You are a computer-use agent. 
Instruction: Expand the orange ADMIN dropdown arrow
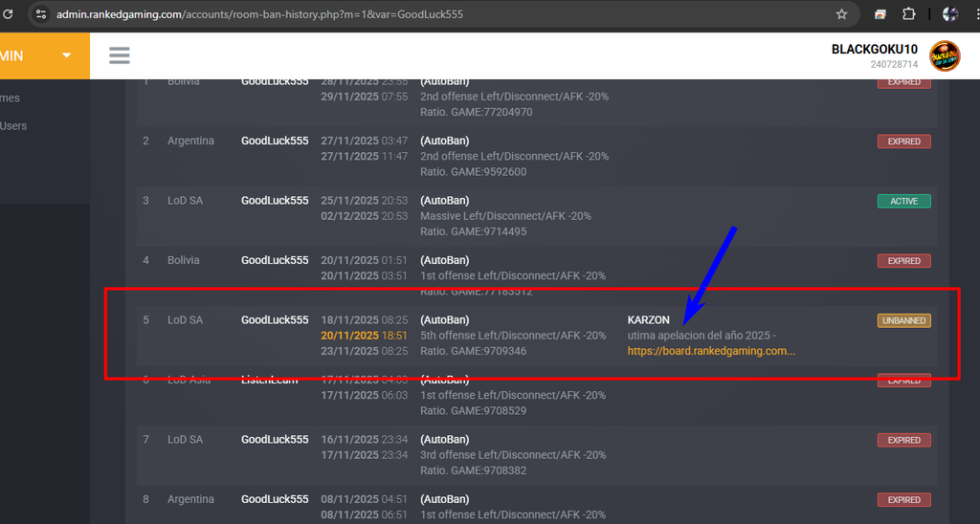[66, 55]
